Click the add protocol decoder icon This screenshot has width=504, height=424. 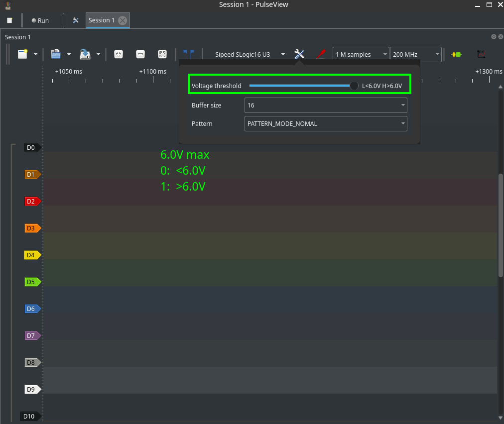(456, 54)
